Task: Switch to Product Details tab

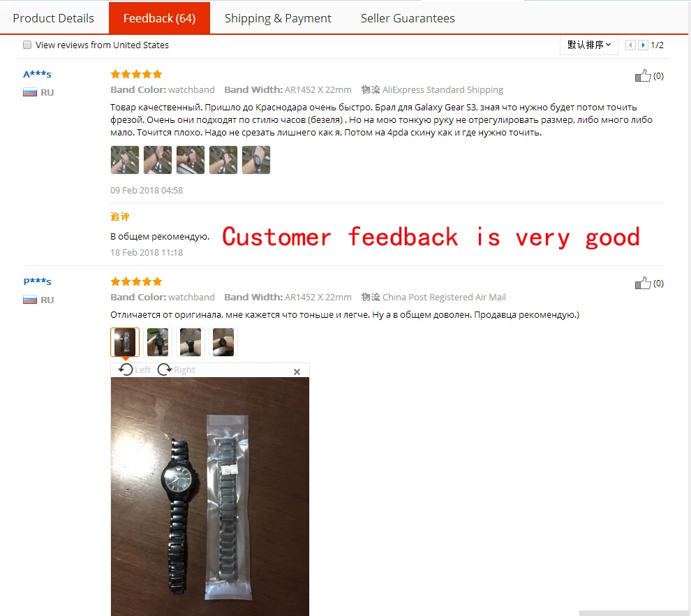Action: point(53,18)
